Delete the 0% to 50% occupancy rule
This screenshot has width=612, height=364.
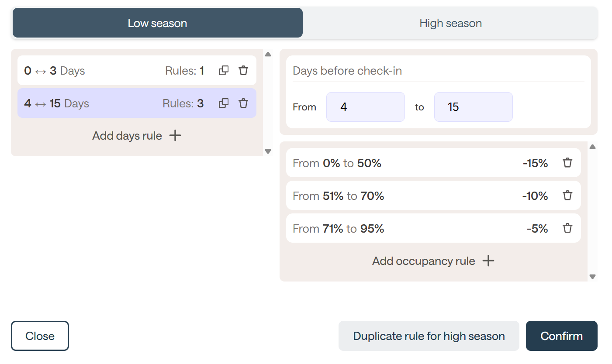point(567,163)
